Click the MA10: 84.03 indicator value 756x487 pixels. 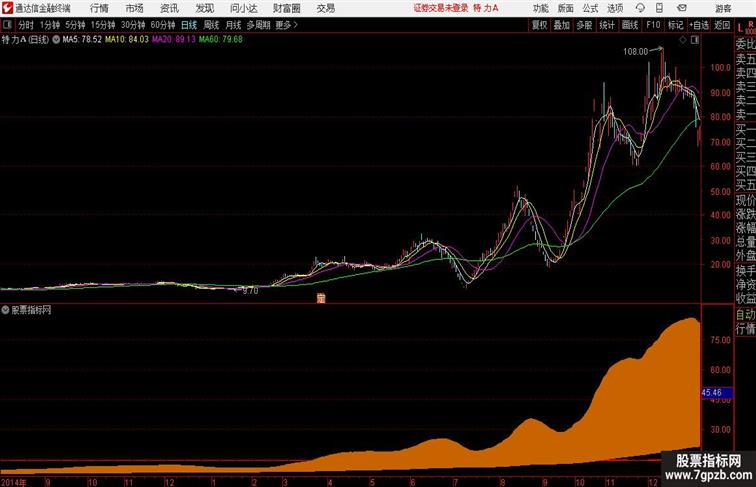(x=127, y=40)
